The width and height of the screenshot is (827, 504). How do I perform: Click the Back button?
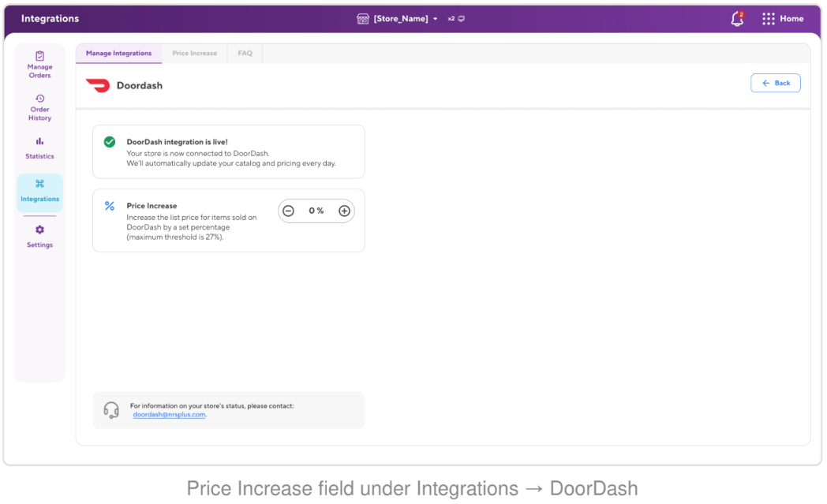click(x=775, y=84)
